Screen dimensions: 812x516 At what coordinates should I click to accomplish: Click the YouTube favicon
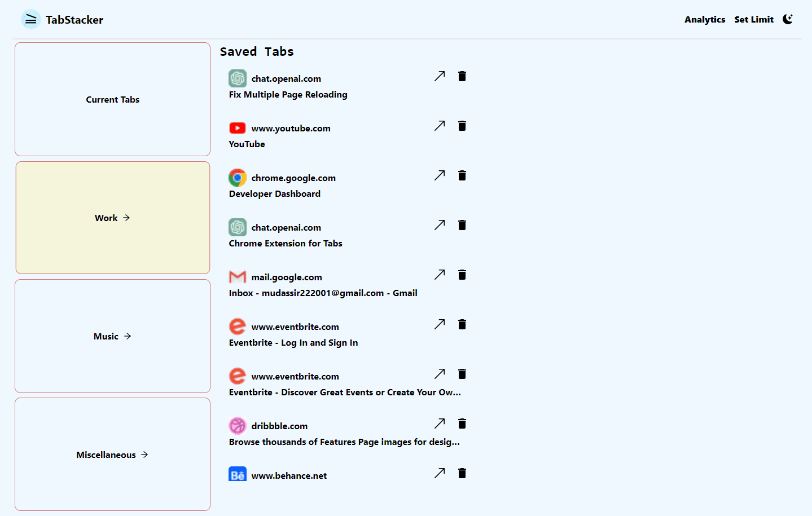click(x=238, y=128)
